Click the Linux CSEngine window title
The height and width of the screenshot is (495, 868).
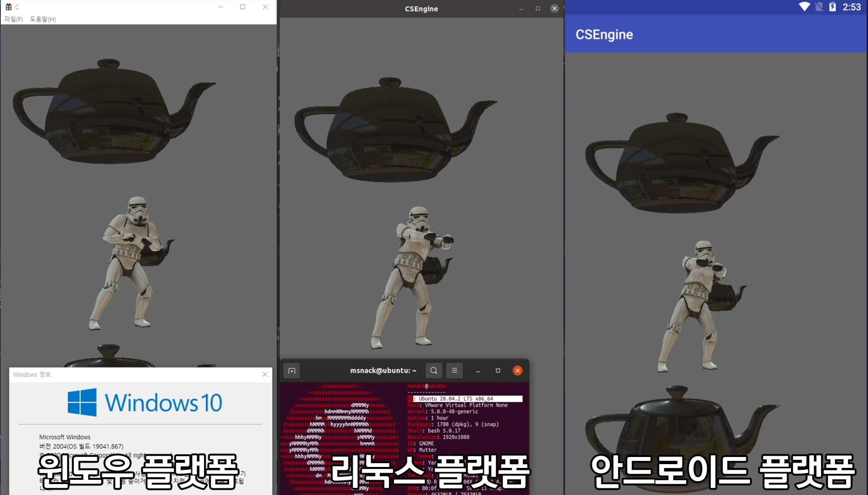[422, 9]
